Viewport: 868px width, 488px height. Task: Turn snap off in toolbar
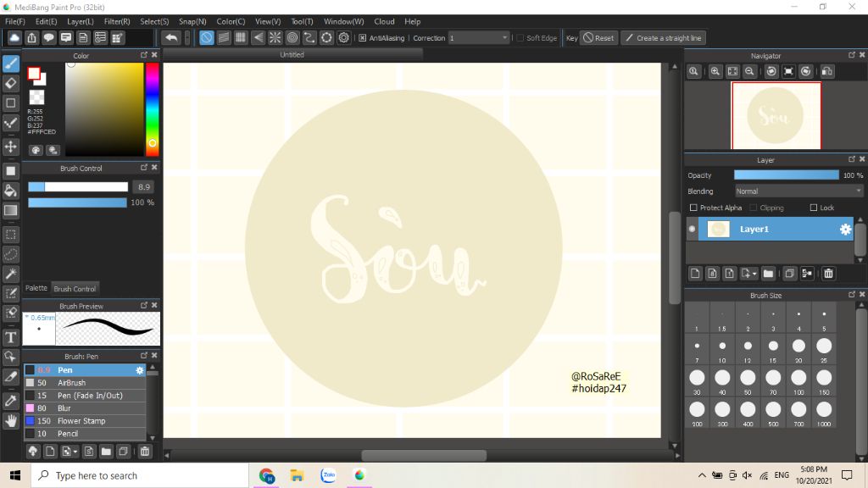pyautogui.click(x=207, y=37)
